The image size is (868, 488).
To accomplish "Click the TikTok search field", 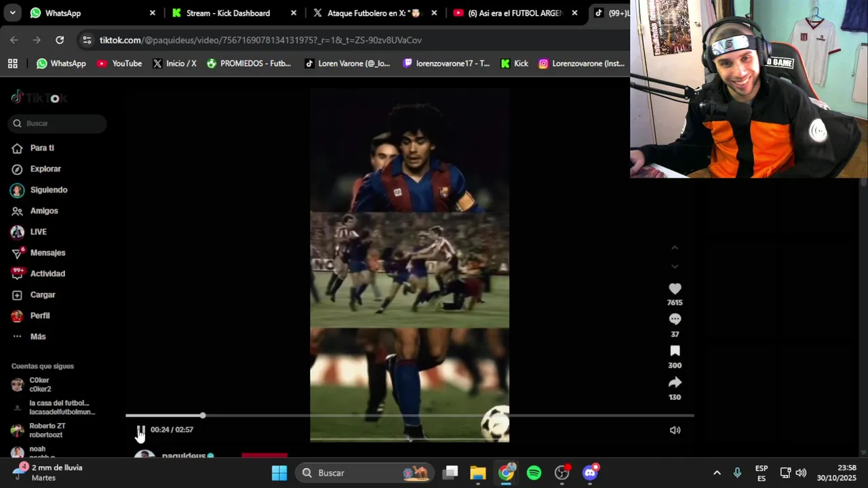I will pos(58,123).
